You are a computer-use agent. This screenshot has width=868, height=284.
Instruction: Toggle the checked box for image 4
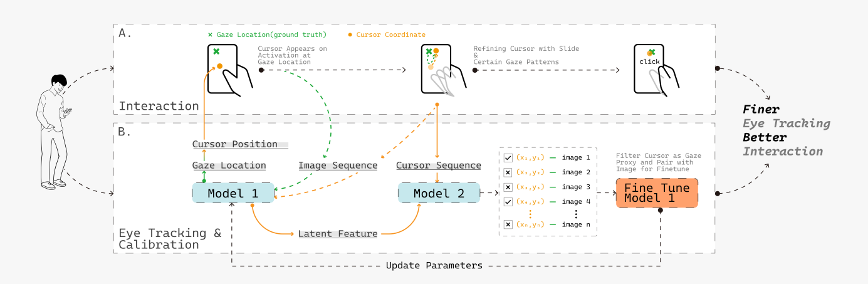[x=508, y=201]
